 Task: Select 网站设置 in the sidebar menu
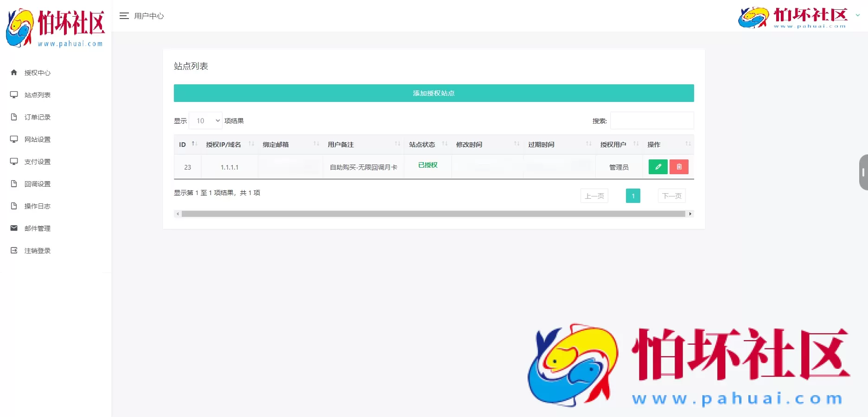(38, 139)
